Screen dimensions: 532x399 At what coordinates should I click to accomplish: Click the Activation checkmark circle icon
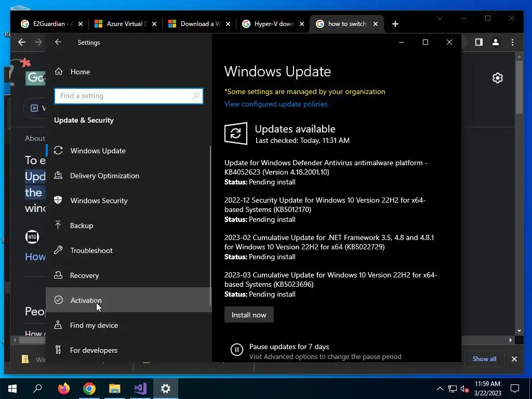pyautogui.click(x=58, y=300)
